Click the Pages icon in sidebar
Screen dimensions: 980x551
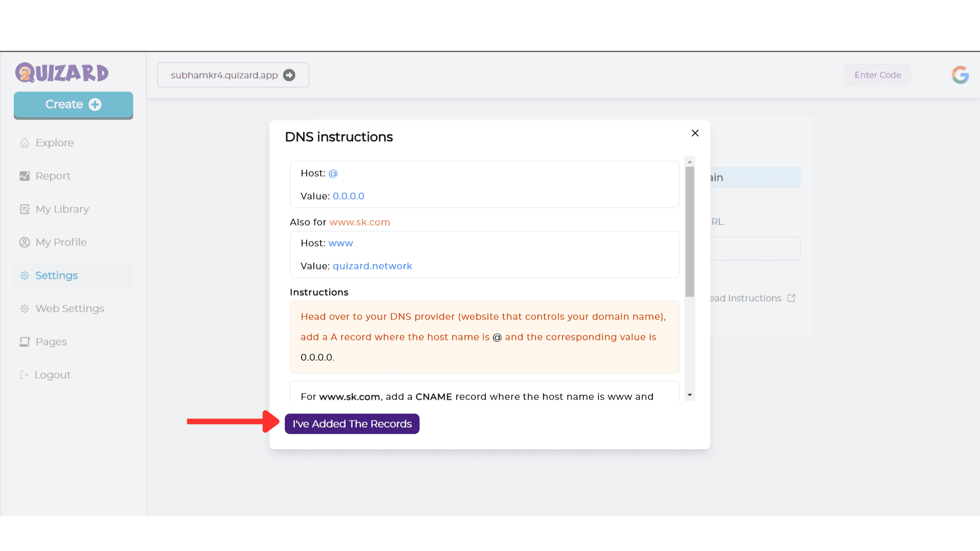point(24,342)
